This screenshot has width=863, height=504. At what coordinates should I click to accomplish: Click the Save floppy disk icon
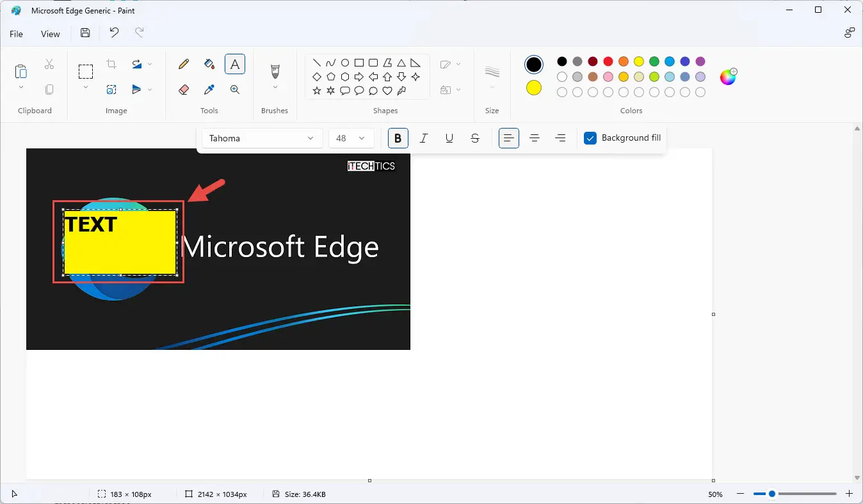click(x=85, y=33)
